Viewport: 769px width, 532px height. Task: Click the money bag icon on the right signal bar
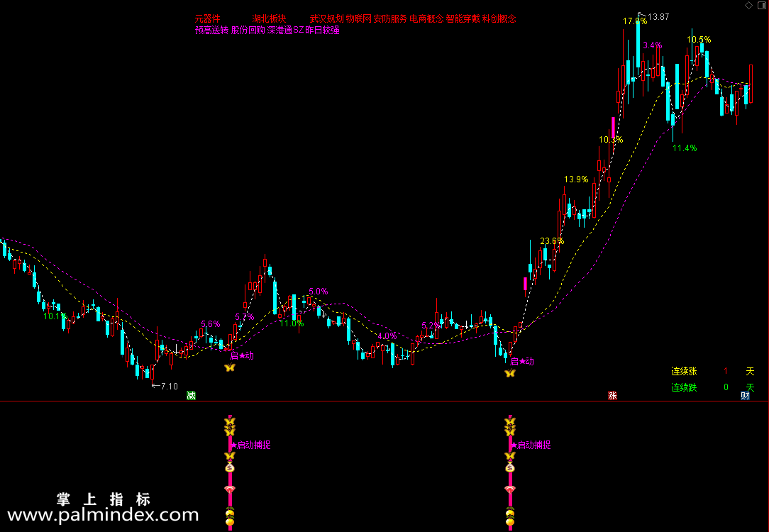tap(510, 467)
